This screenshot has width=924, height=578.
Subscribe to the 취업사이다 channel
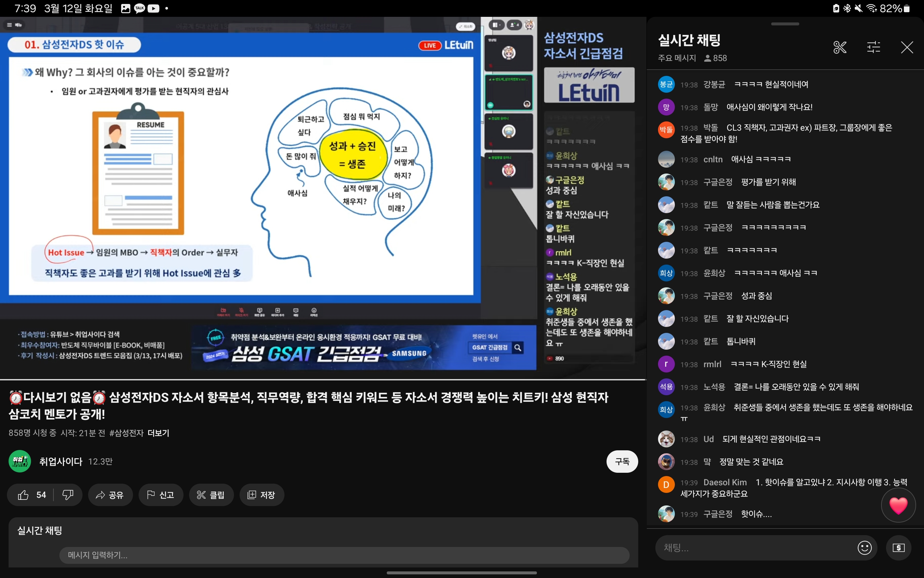[x=622, y=462]
